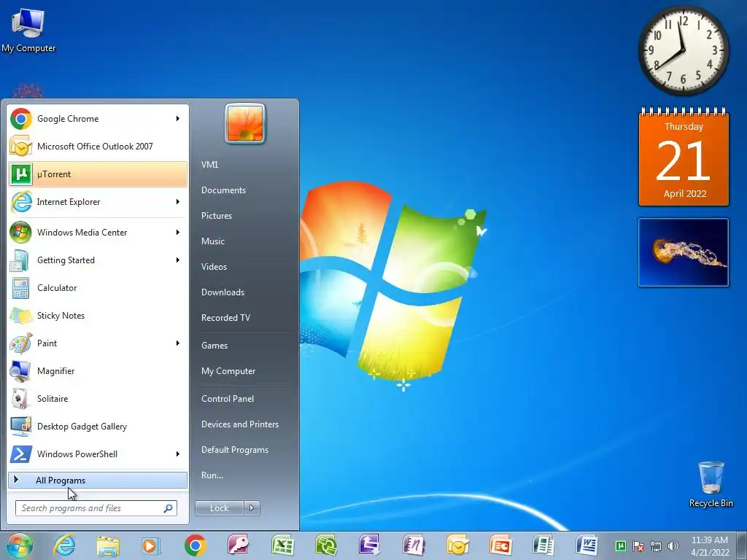Open Chrome from the taskbar
The height and width of the screenshot is (560, 747).
coord(196,545)
